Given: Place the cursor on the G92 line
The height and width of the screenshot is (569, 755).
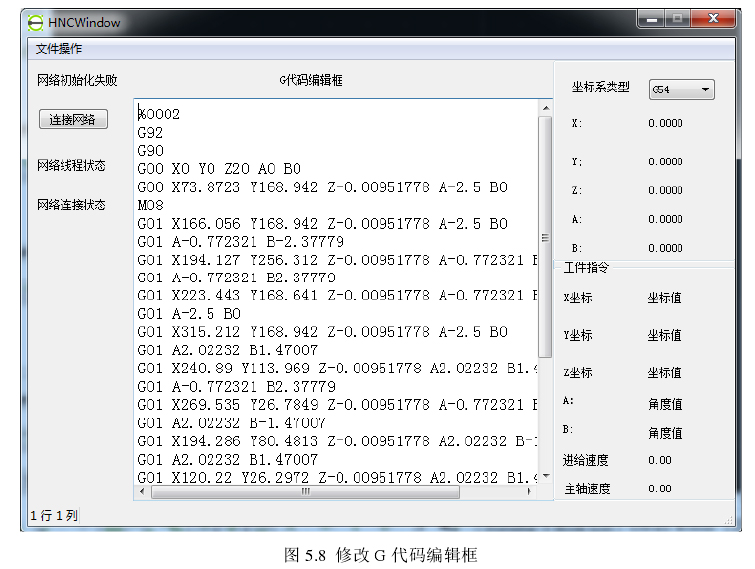Looking at the screenshot, I should tap(151, 133).
